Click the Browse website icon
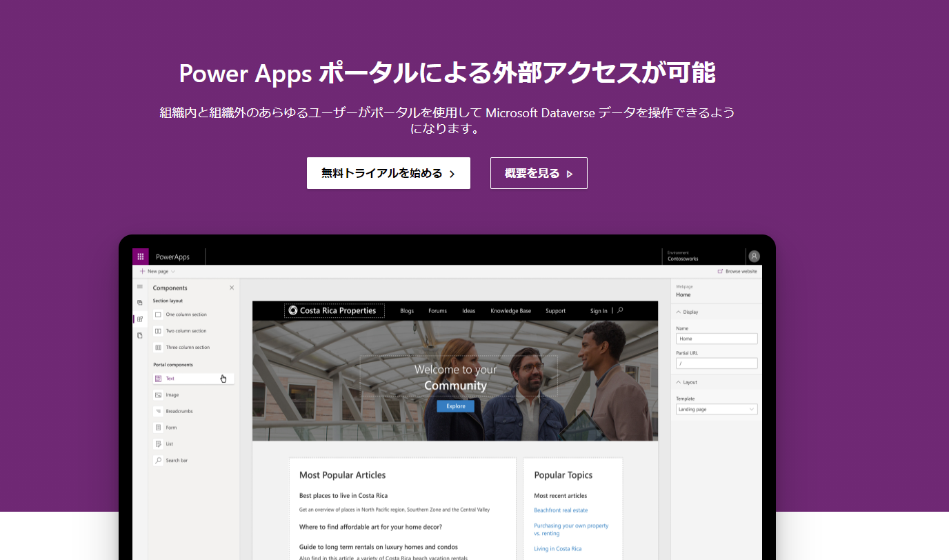949x560 pixels. pos(720,272)
